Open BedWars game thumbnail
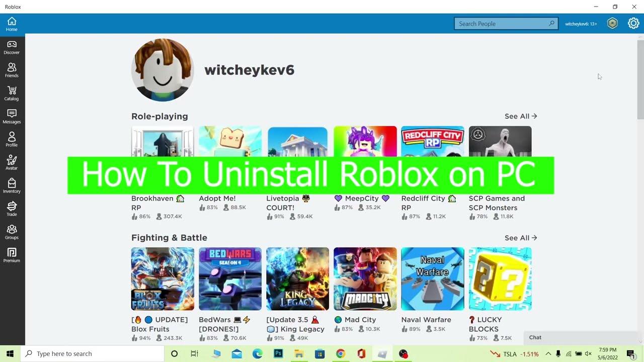 tap(230, 279)
